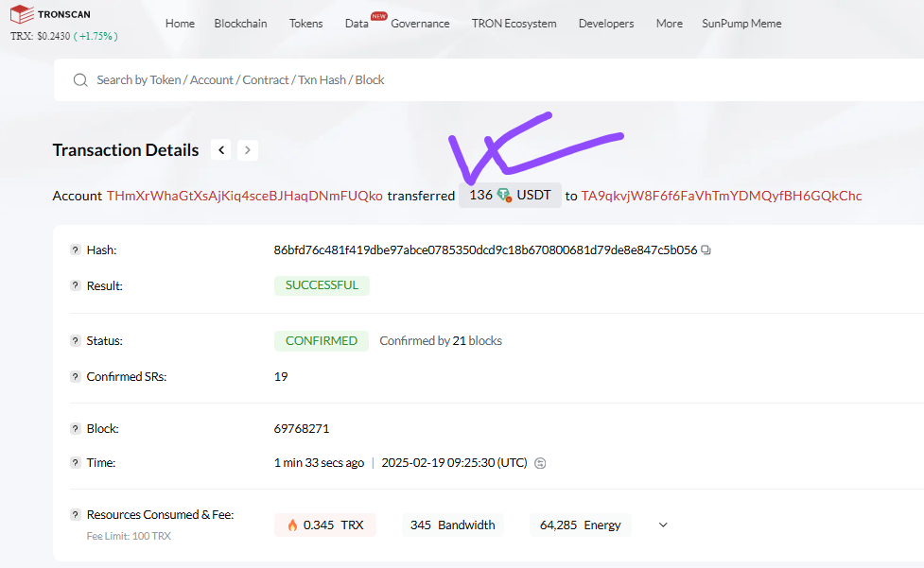
Task: Click the help icon beside Confirmed SRs
Action: tap(75, 377)
